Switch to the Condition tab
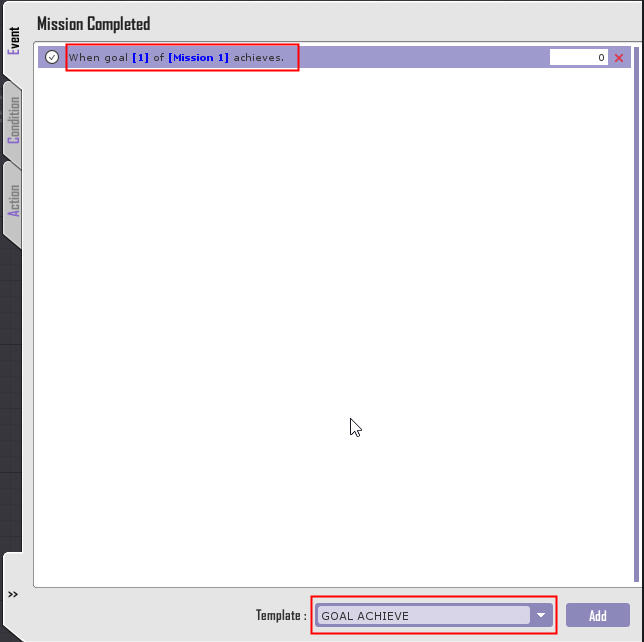This screenshot has height=642, width=644. tap(14, 120)
